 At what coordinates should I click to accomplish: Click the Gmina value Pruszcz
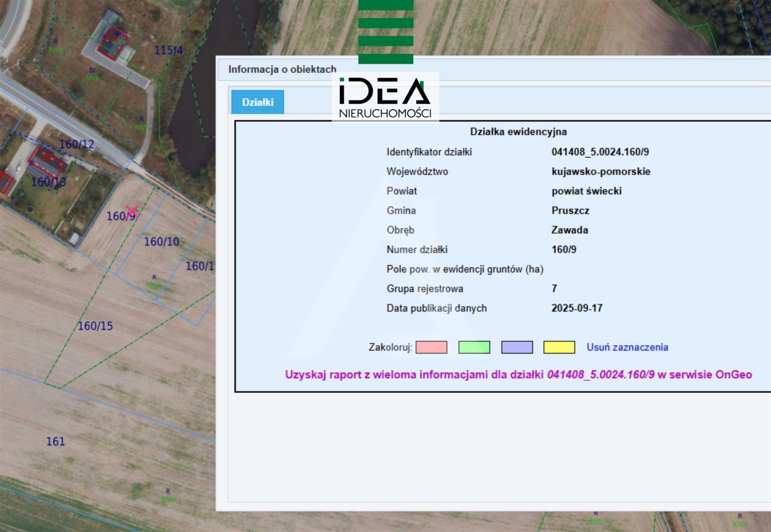click(x=570, y=211)
